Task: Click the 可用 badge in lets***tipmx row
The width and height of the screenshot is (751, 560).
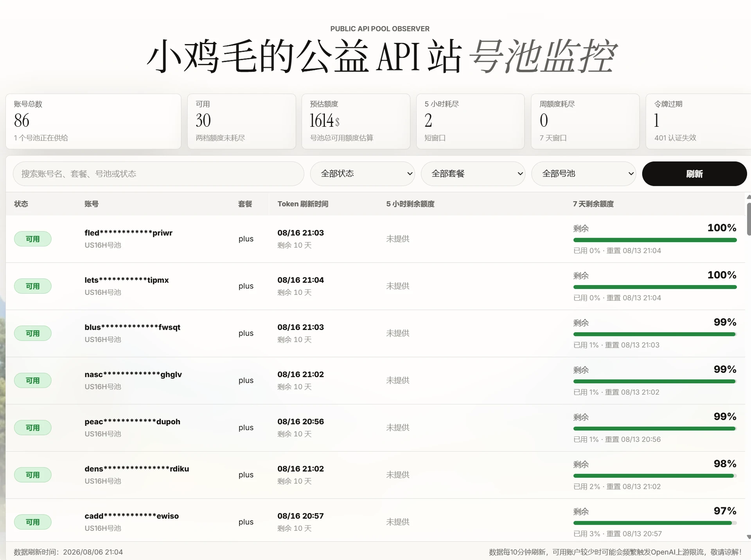Action: (33, 286)
